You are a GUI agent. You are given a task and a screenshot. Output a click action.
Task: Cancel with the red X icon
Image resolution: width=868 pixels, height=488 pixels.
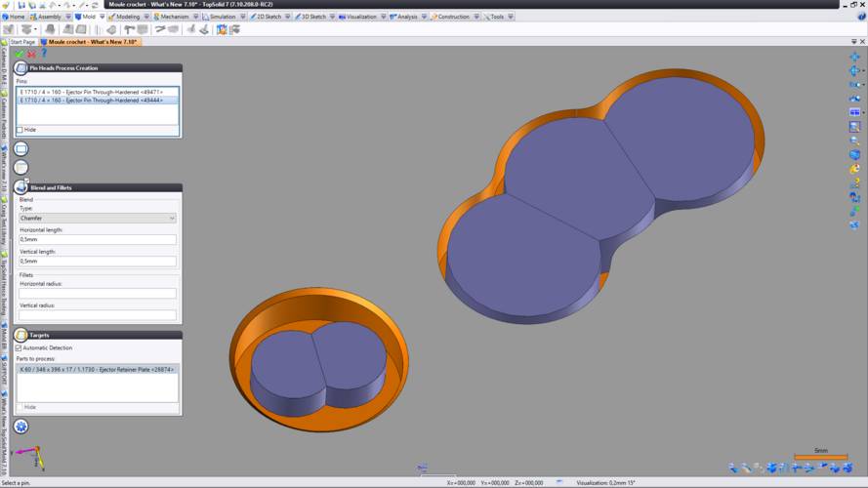pyautogui.click(x=31, y=54)
